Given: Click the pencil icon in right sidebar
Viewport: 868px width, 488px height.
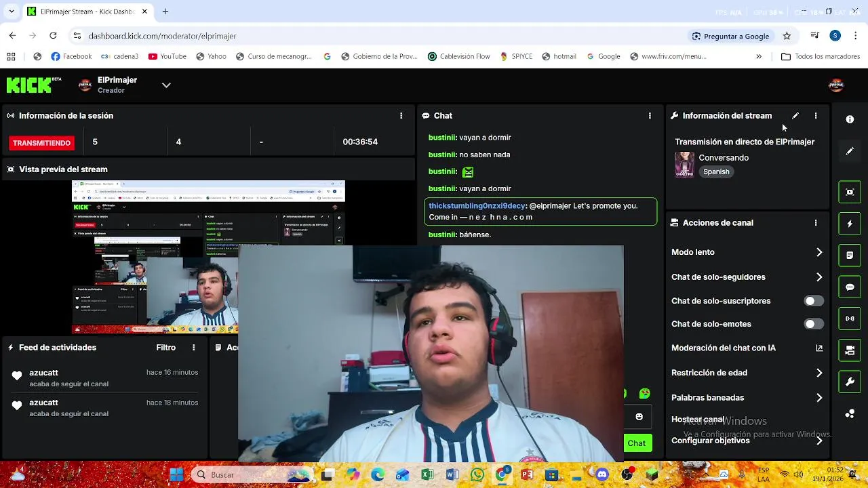Looking at the screenshot, I should 850,151.
